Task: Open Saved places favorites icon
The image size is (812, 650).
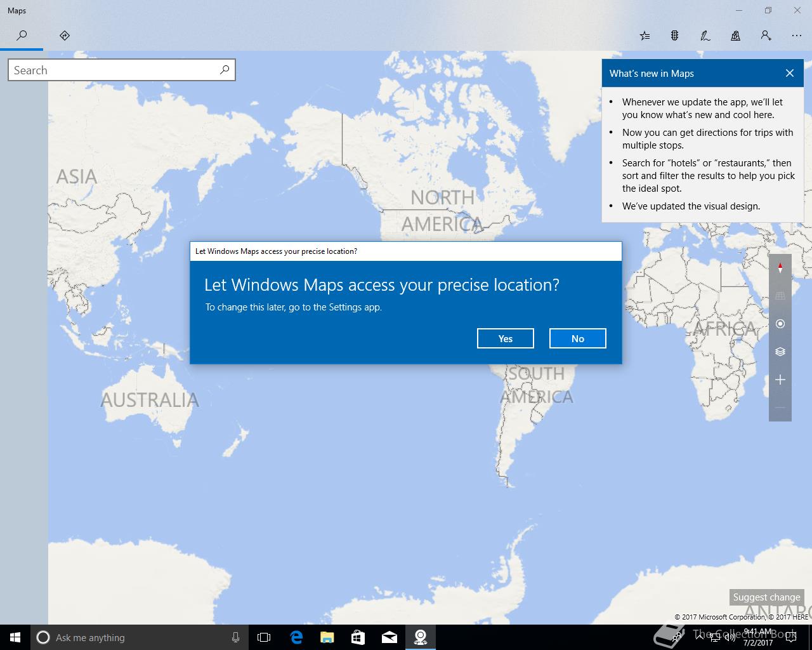Action: coord(645,36)
